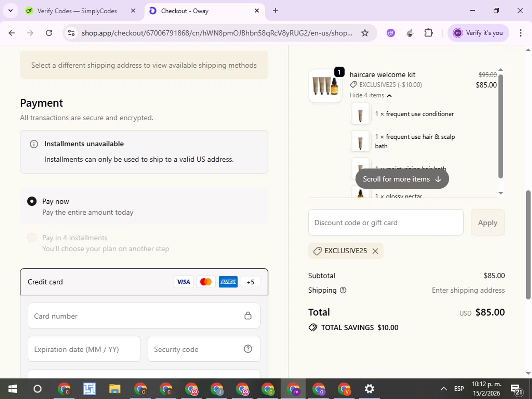Open the taskbar app with blue maze icon

(x=89, y=389)
